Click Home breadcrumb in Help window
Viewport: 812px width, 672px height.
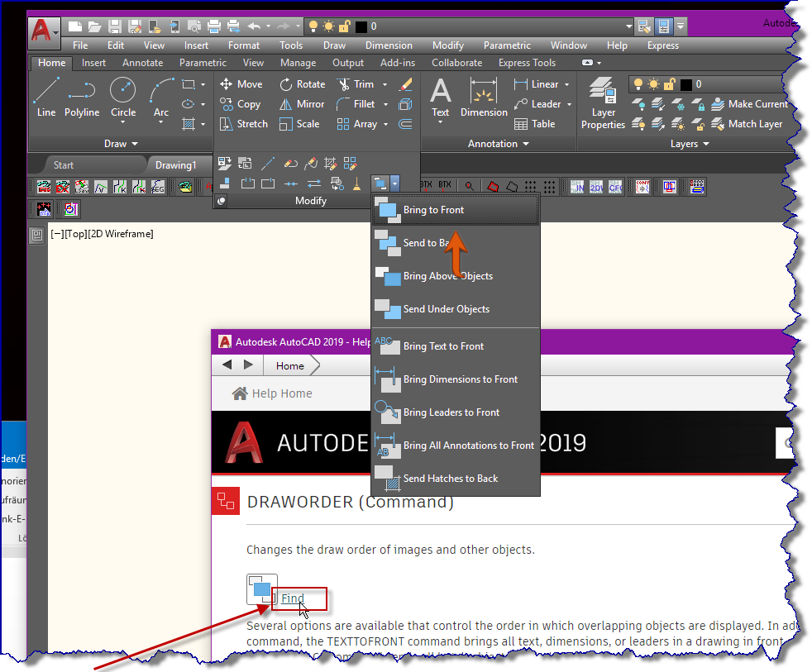290,366
